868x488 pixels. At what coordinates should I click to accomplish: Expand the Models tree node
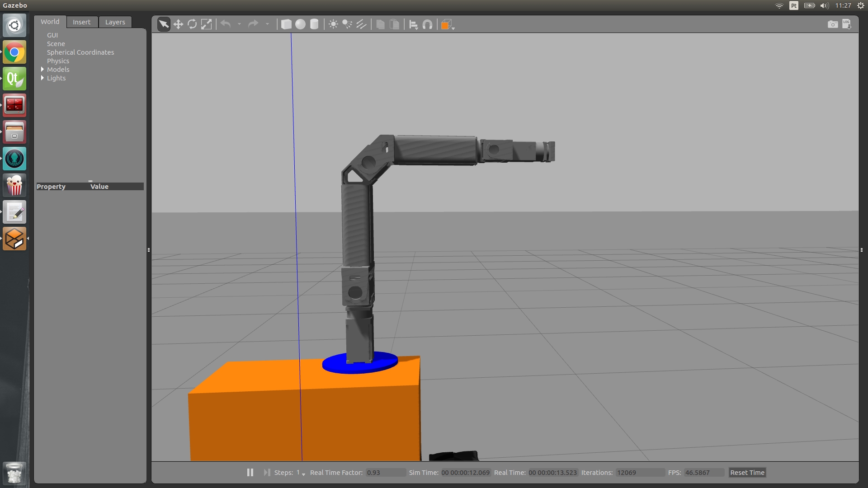pos(42,70)
